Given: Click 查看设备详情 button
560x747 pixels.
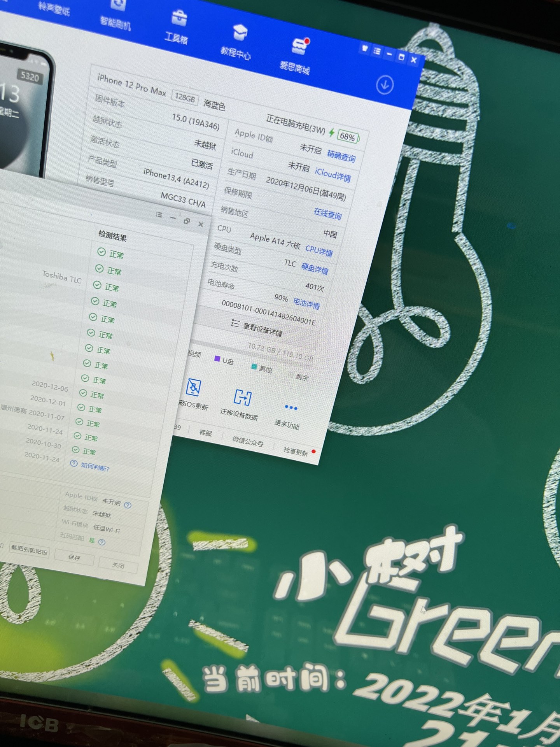Looking at the screenshot, I should pos(257,328).
